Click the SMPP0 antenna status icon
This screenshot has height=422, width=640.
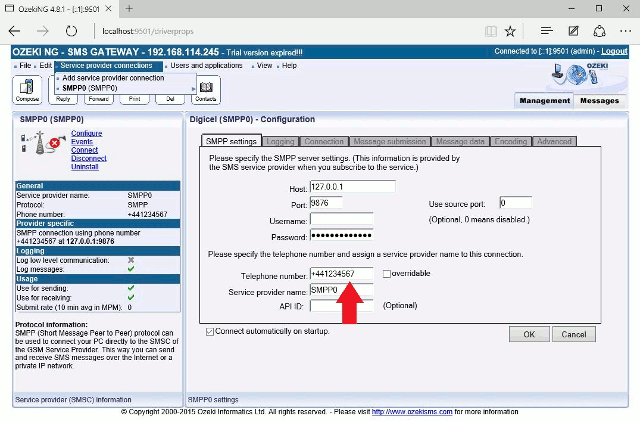tap(42, 142)
